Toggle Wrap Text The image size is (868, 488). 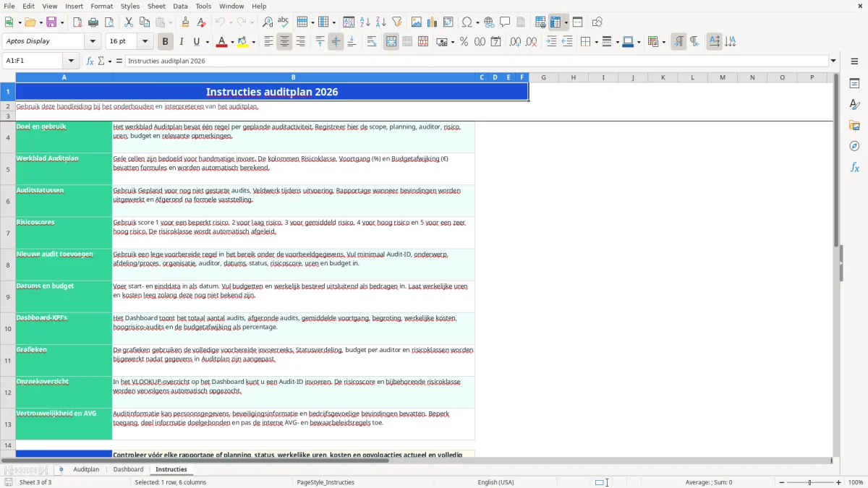click(372, 42)
